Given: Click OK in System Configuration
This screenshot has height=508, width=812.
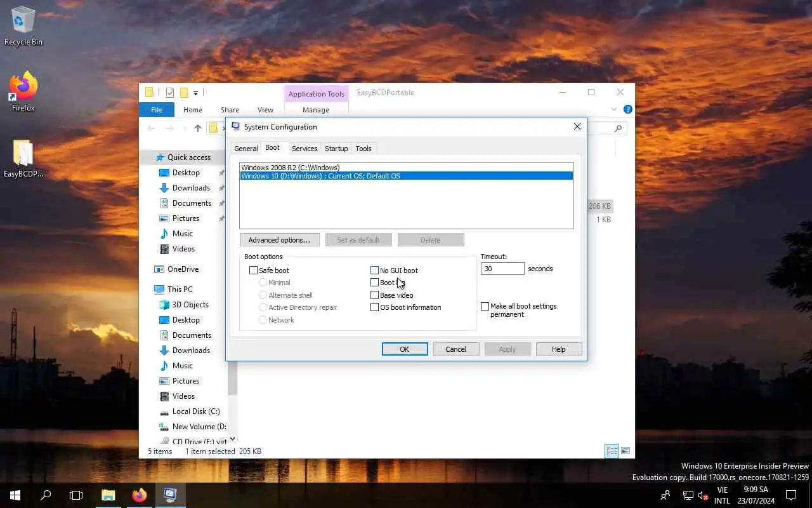Looking at the screenshot, I should 405,349.
